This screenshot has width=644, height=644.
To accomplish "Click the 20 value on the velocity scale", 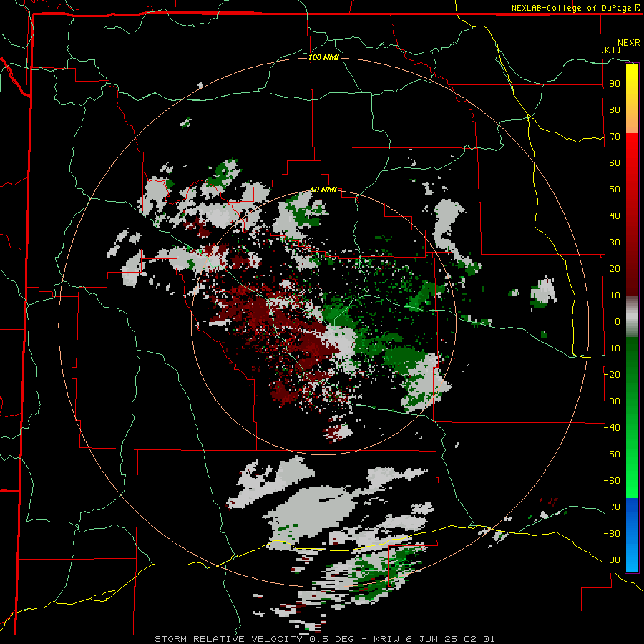I will click(615, 269).
